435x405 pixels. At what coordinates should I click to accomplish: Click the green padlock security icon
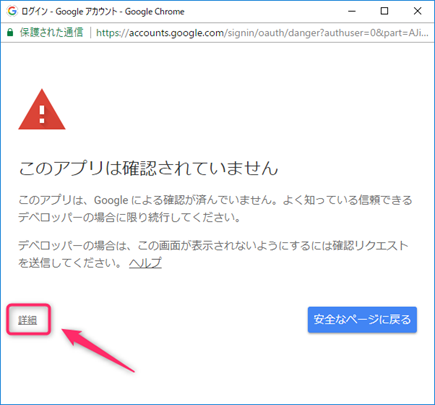click(10, 33)
